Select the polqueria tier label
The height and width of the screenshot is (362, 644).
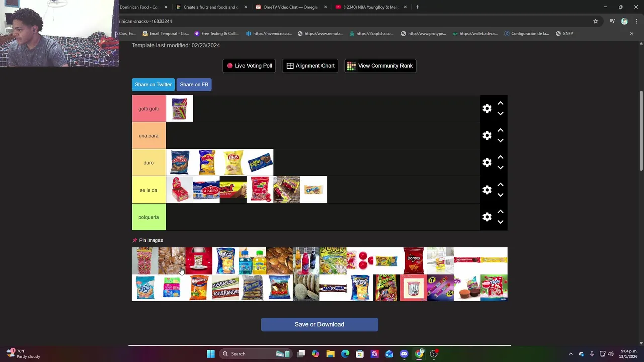coord(148,217)
